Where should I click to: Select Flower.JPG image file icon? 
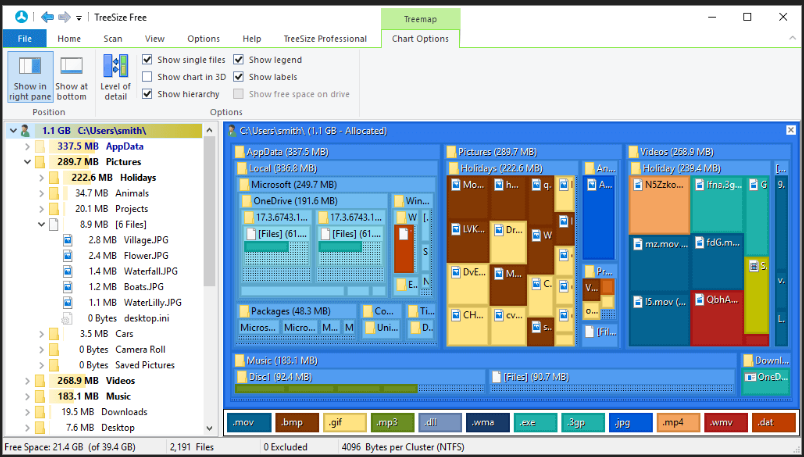pyautogui.click(x=68, y=255)
